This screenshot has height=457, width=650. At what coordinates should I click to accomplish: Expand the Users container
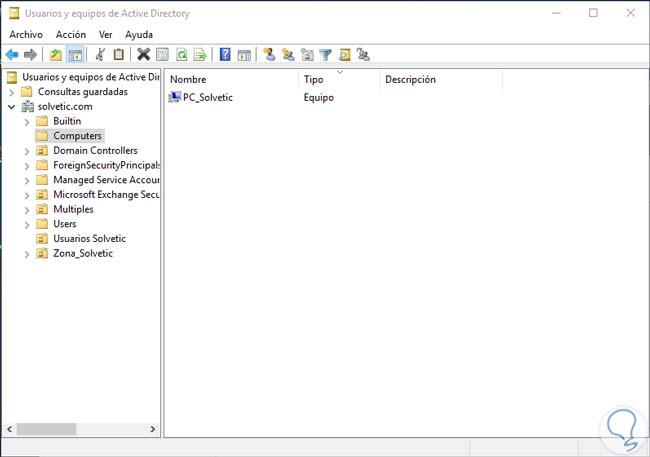pyautogui.click(x=27, y=224)
